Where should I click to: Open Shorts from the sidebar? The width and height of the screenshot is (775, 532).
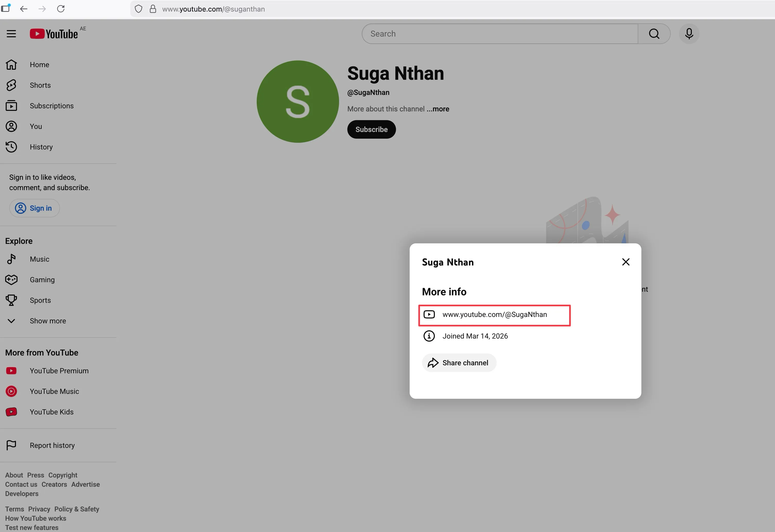tap(40, 85)
